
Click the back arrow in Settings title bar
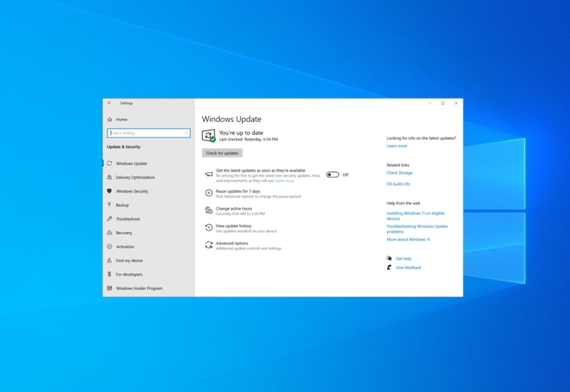(x=110, y=103)
